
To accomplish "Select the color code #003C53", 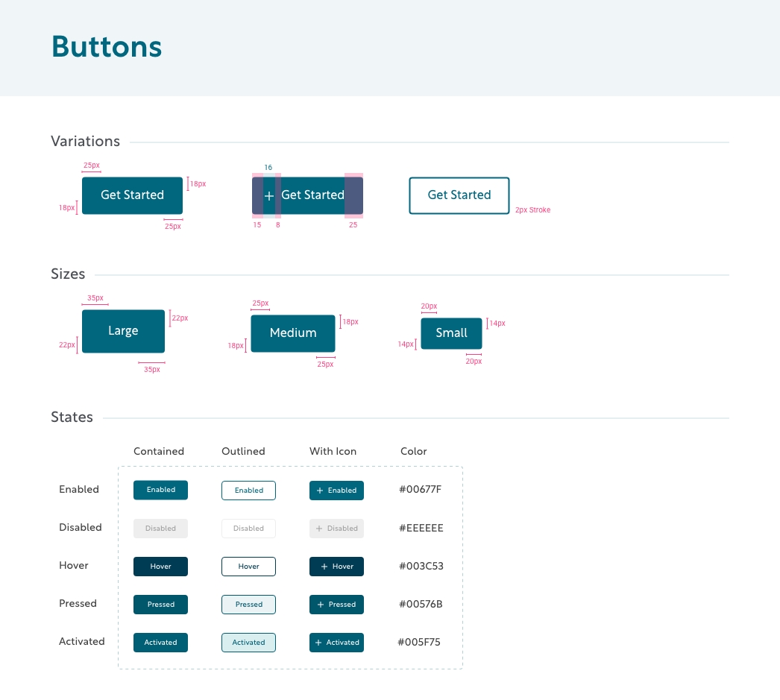I will tap(421, 566).
